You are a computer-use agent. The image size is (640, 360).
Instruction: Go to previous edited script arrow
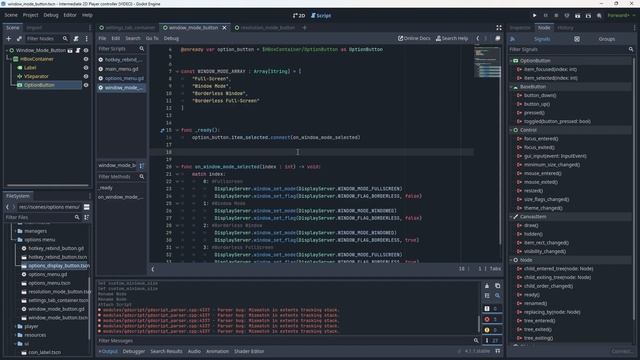coord(478,38)
